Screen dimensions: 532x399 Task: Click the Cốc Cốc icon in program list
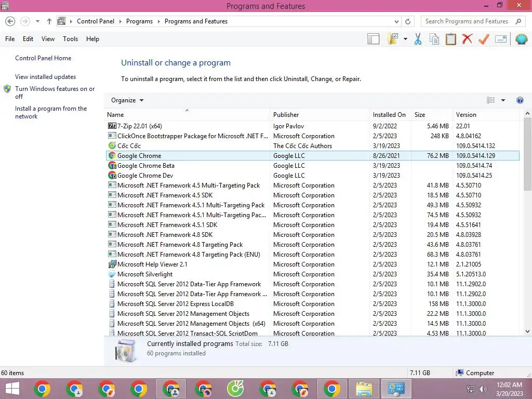click(x=112, y=145)
